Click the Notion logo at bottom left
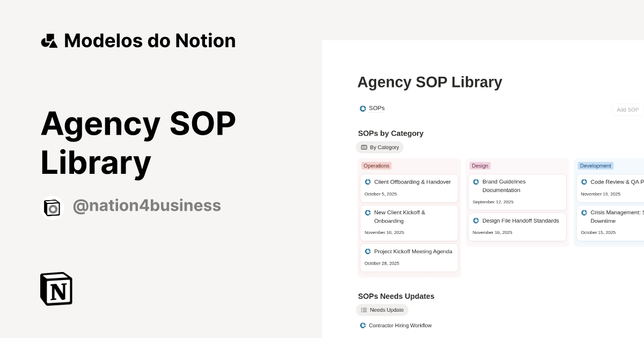Screen dimensions: 644x338 point(56,289)
